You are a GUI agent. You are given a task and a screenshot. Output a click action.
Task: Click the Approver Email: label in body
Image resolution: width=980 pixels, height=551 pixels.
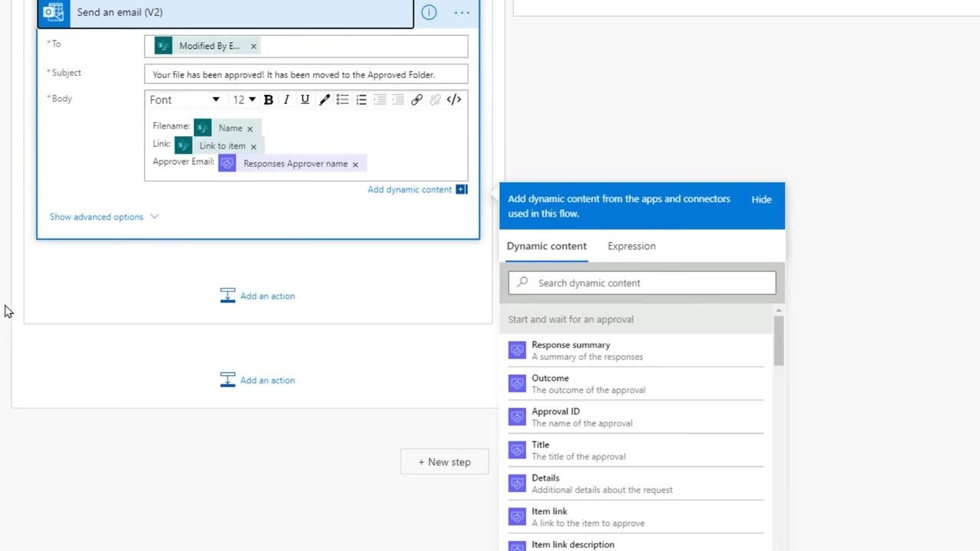tap(183, 161)
